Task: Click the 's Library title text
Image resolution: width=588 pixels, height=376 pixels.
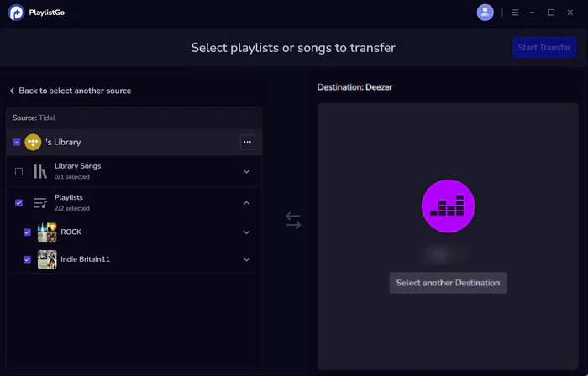Action: 63,143
